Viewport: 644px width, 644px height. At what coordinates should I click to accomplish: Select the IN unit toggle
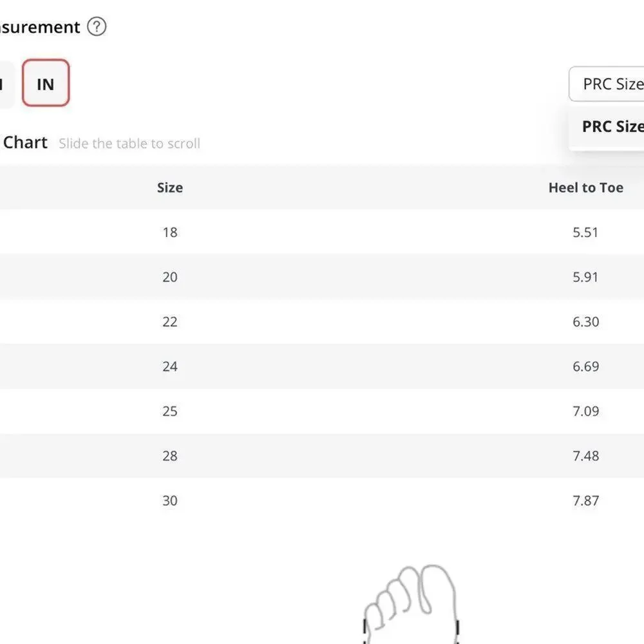tap(46, 83)
